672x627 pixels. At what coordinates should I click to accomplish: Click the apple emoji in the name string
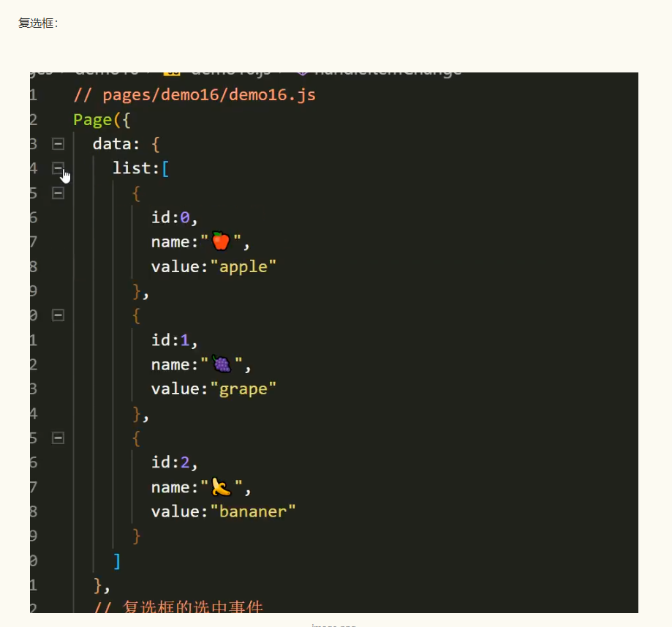click(x=221, y=241)
